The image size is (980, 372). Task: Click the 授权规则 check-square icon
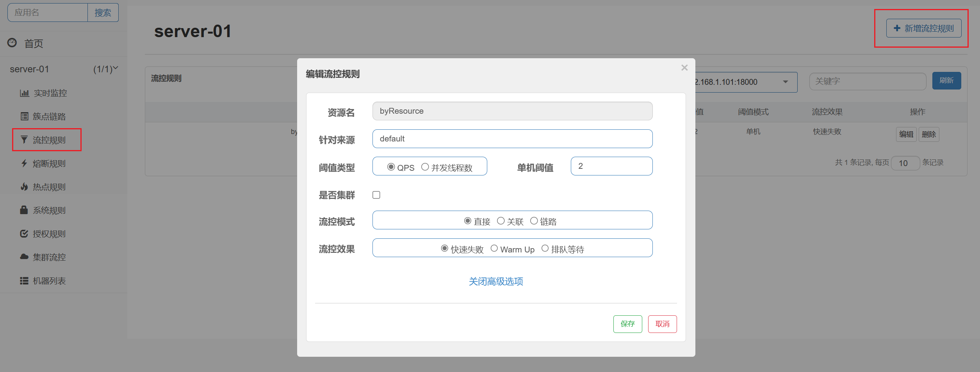(24, 234)
